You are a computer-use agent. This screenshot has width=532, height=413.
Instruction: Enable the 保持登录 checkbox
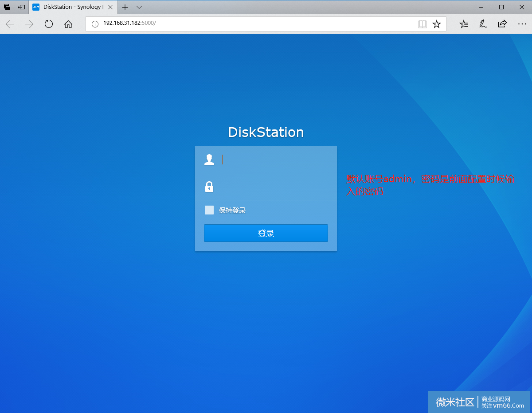coord(209,210)
